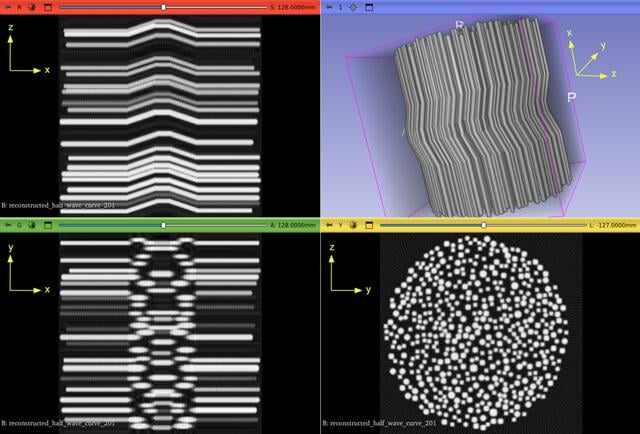Click the Green slice offset slider
The height and width of the screenshot is (434, 640).
click(163, 225)
